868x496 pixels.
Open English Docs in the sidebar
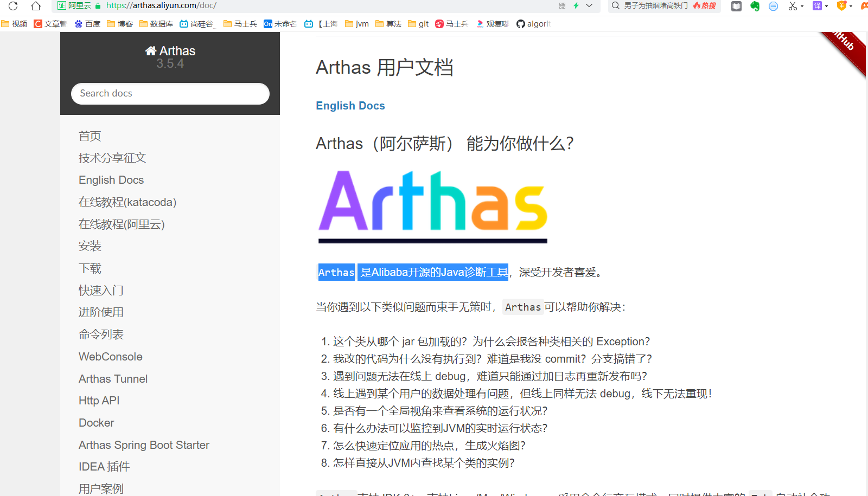[111, 180]
